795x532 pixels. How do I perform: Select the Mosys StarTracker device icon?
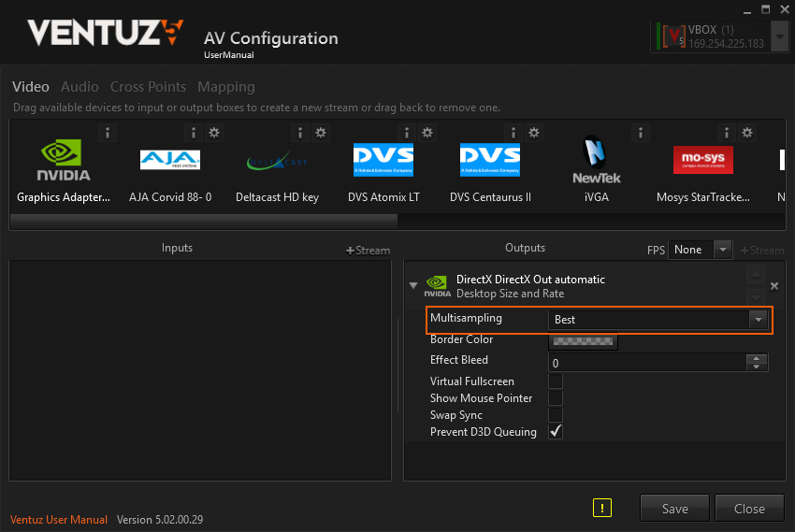pyautogui.click(x=703, y=160)
